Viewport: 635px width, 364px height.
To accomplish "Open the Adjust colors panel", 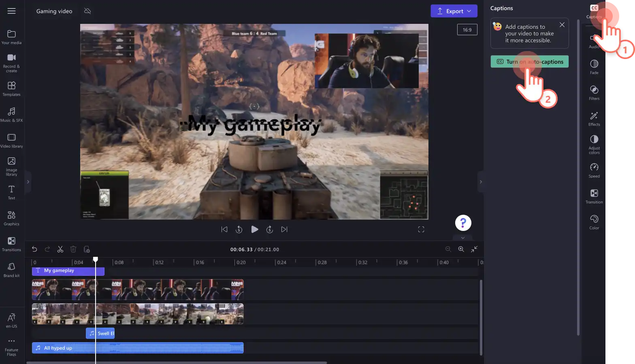I will coord(594,144).
